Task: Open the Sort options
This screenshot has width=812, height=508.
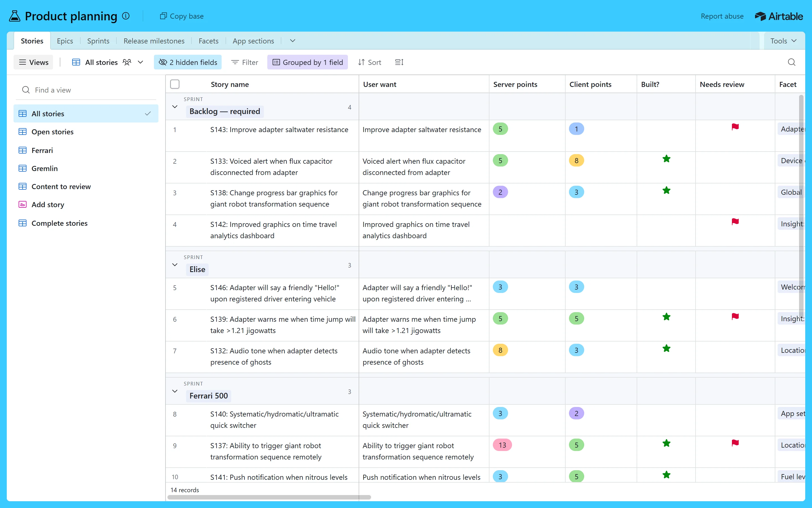Action: coord(369,62)
